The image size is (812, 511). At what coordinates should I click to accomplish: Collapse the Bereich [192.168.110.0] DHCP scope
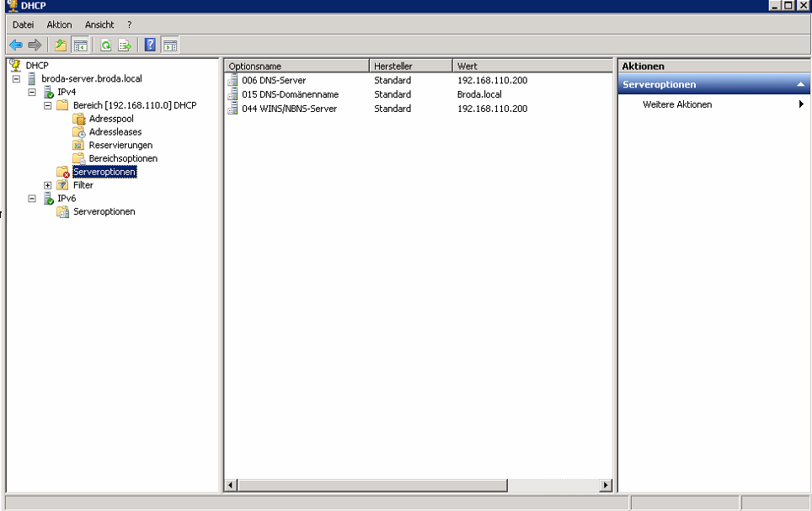tap(48, 105)
